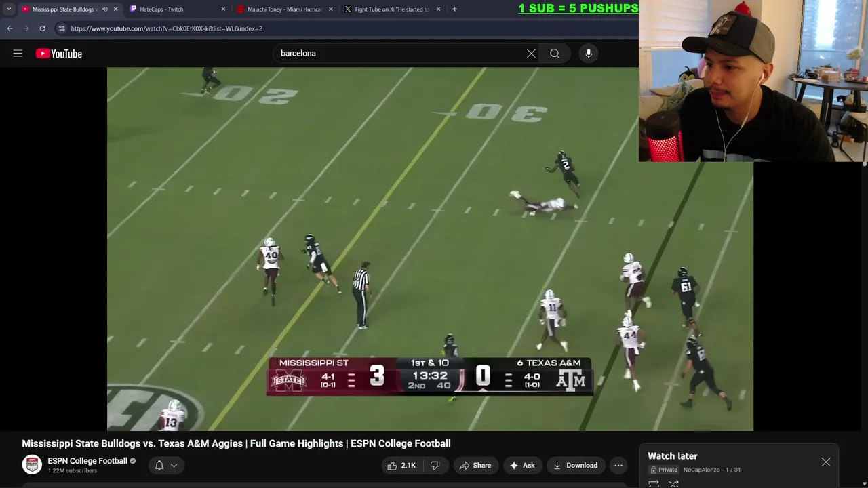Open the YouTube hamburger guide menu

click(x=18, y=54)
